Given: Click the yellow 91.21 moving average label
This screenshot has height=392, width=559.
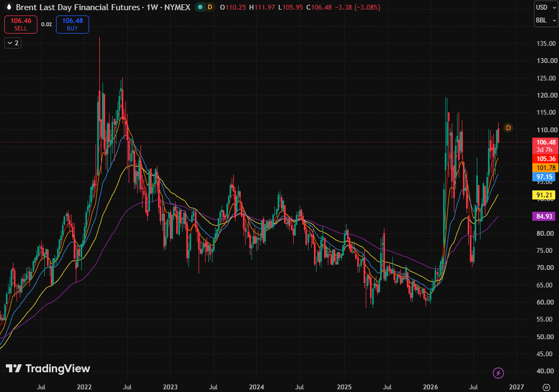Looking at the screenshot, I should point(544,195).
